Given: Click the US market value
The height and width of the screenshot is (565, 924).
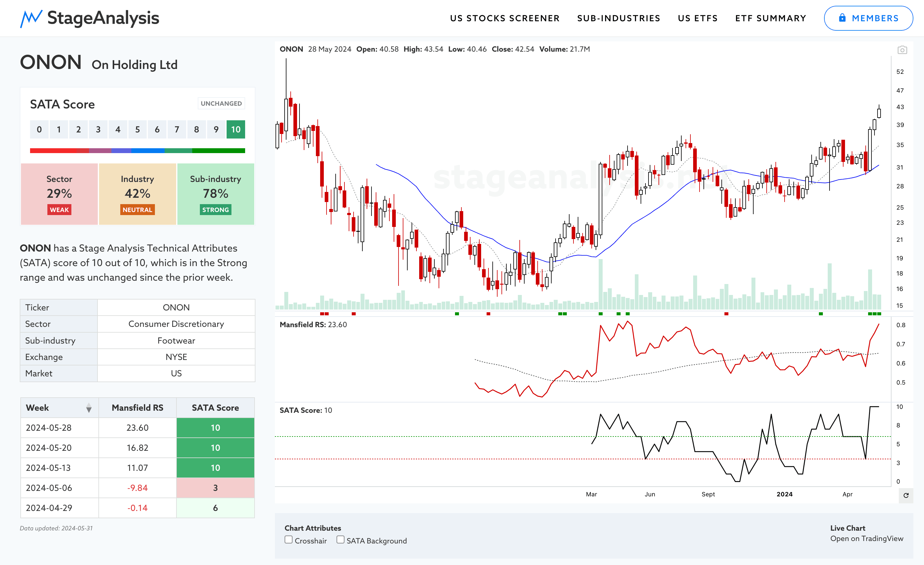Looking at the screenshot, I should 176,373.
